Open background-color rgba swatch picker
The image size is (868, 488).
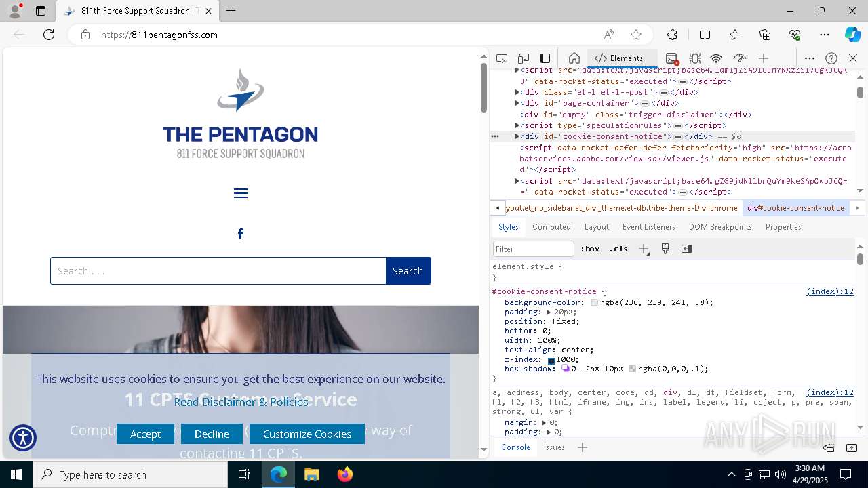pos(595,303)
